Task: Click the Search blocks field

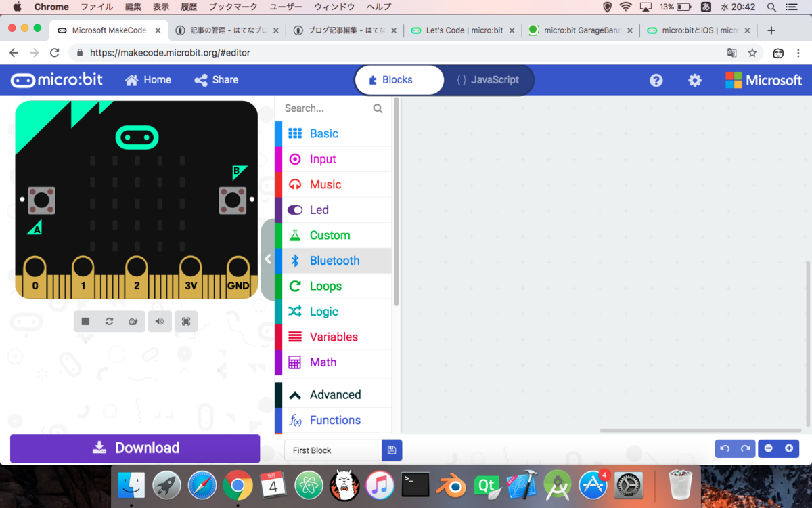Action: [x=326, y=108]
